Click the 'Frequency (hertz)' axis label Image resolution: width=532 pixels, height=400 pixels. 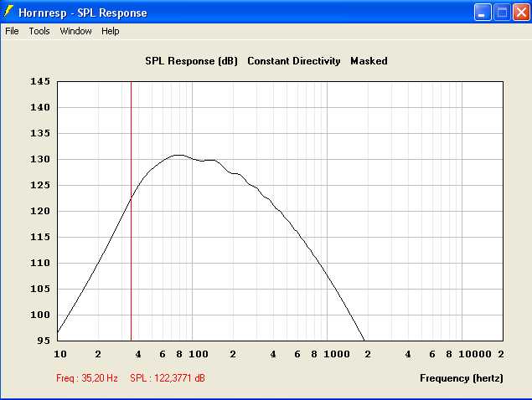tap(462, 378)
